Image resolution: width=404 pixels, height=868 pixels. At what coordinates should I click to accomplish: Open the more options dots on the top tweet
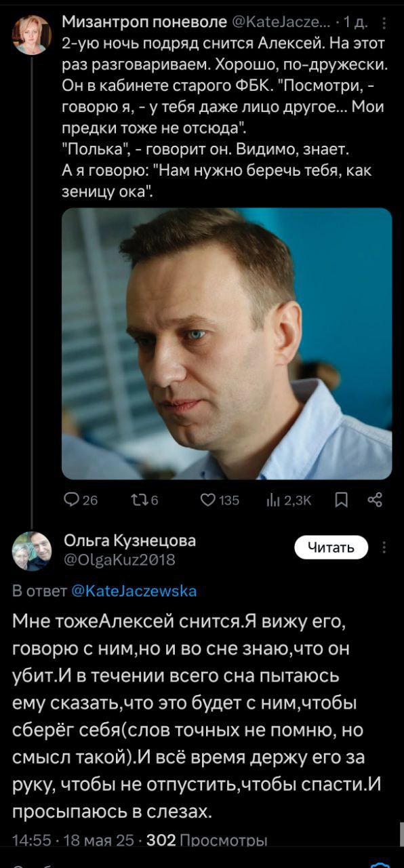point(384,24)
